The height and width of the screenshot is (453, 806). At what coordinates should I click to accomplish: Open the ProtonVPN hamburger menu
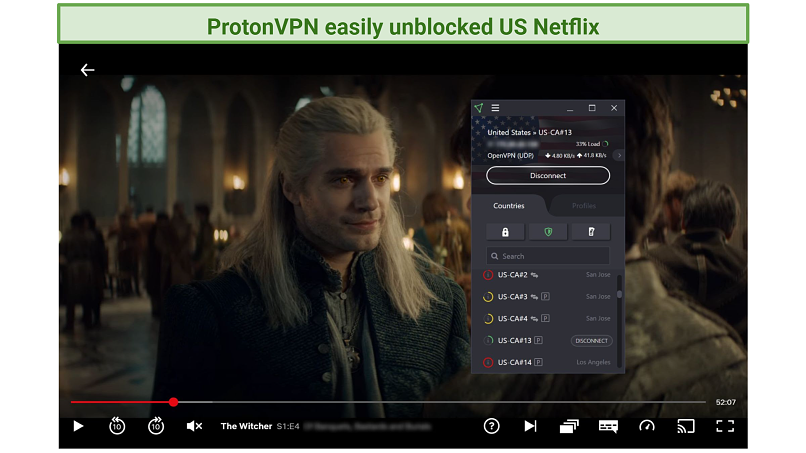496,108
